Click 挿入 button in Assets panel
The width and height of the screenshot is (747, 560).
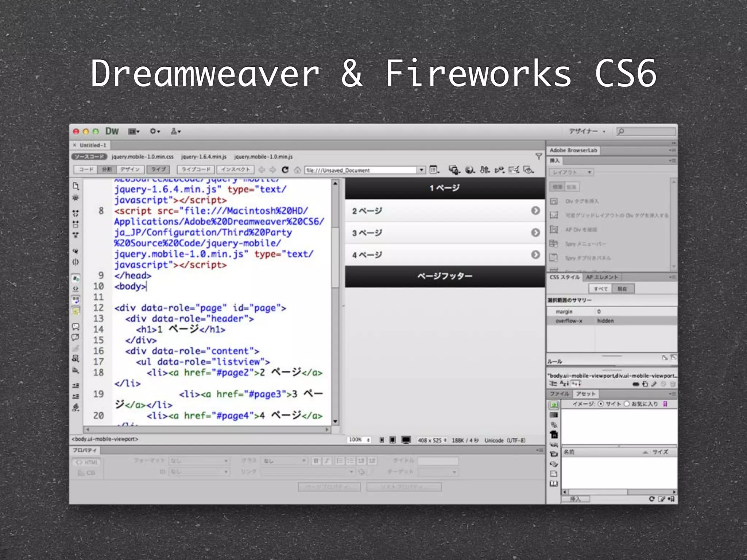click(576, 499)
